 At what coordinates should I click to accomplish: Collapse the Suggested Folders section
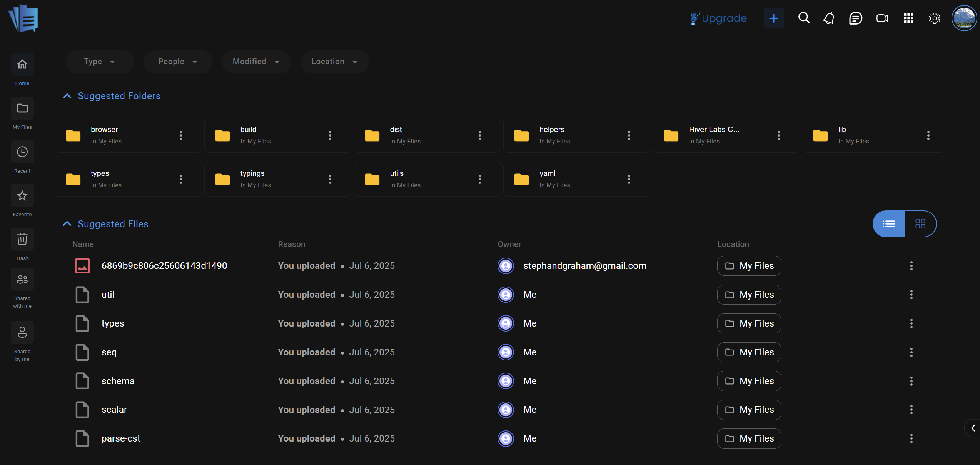67,96
